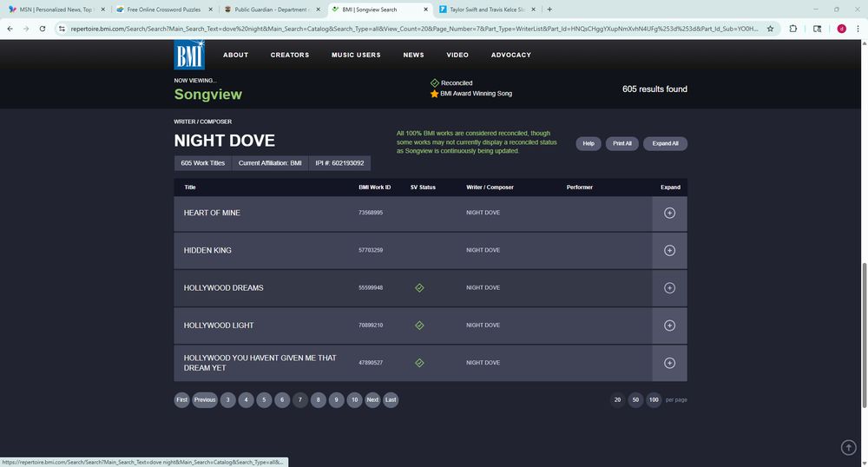Click the Help button

click(589, 143)
